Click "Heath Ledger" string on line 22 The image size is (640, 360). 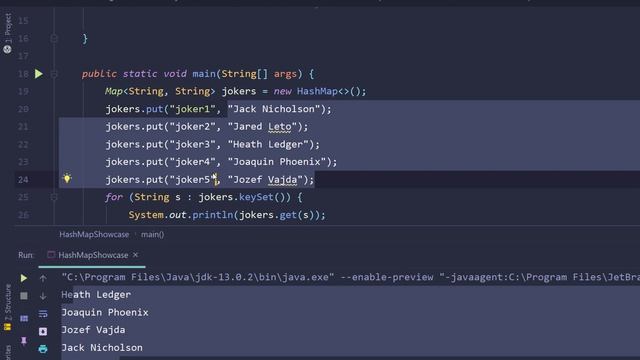pos(268,144)
